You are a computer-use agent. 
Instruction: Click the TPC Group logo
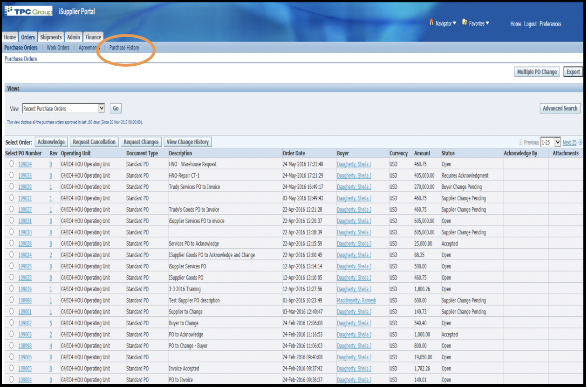click(x=28, y=11)
